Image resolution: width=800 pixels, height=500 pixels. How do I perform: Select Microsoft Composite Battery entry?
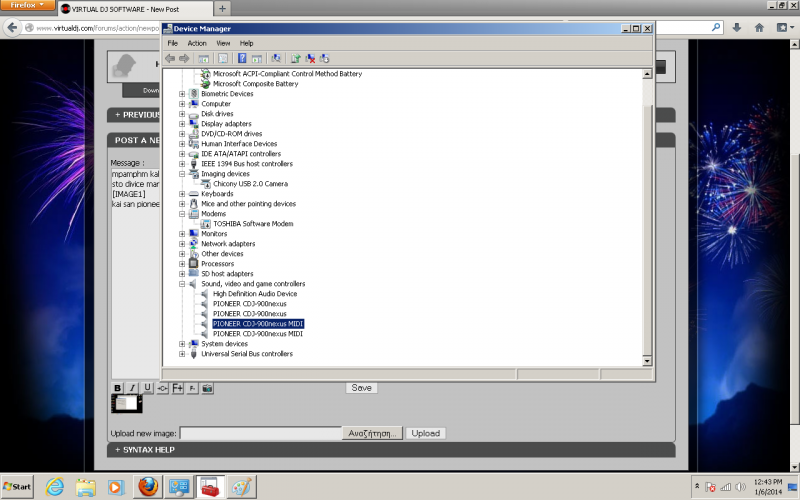[x=255, y=84]
